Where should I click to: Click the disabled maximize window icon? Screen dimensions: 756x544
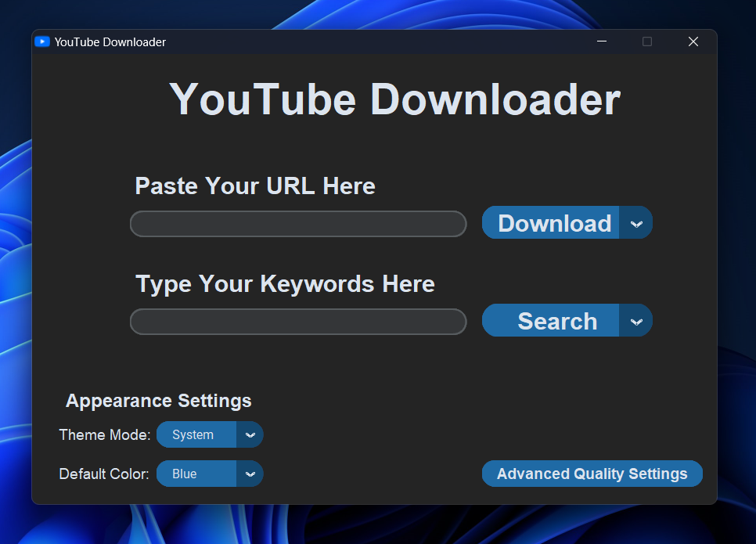point(647,41)
